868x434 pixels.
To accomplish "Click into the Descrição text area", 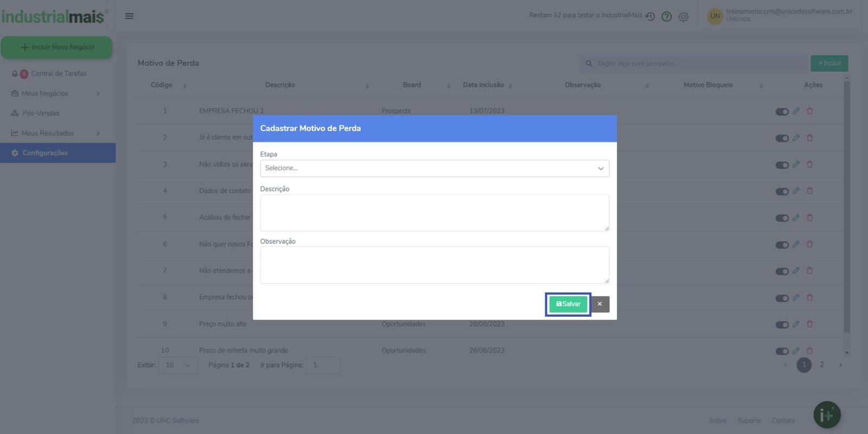I will click(435, 213).
